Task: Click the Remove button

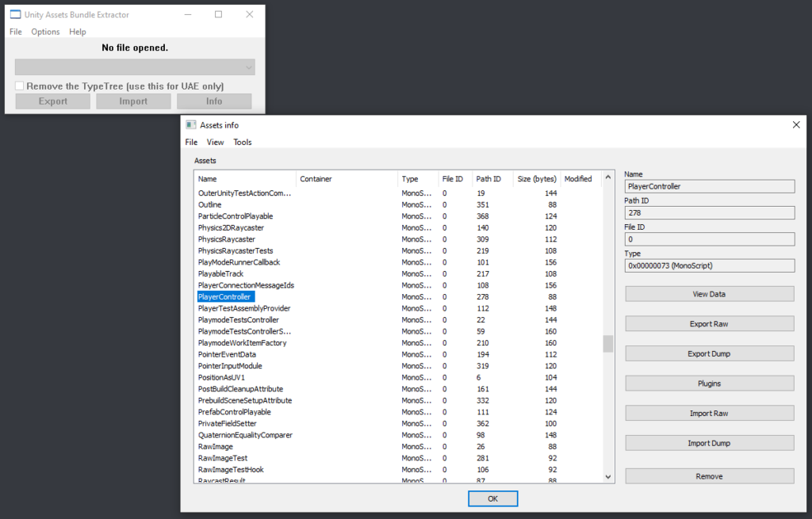Action: [x=710, y=476]
